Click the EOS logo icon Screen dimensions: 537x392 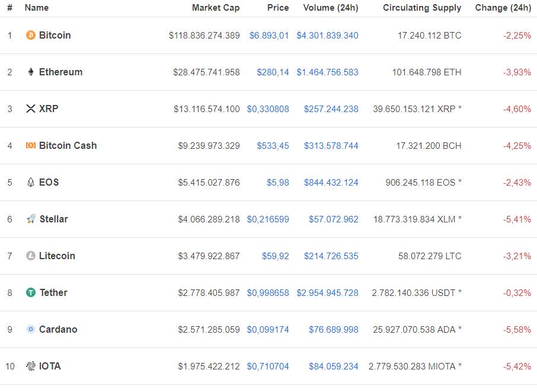[x=30, y=182]
